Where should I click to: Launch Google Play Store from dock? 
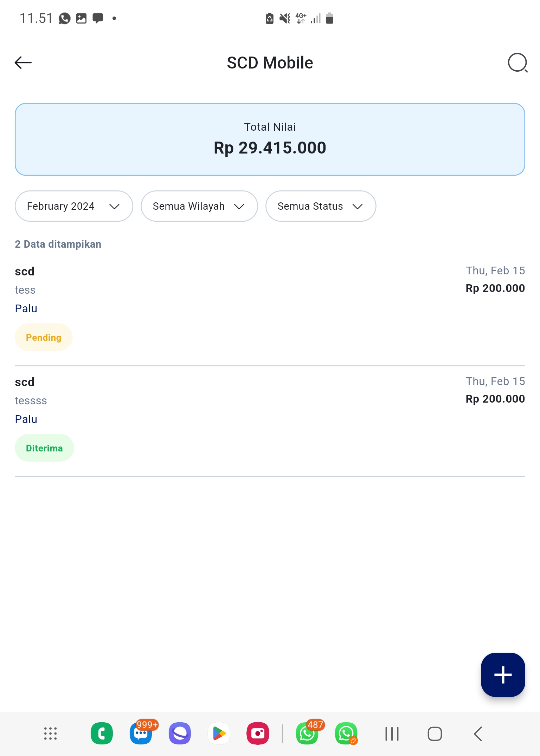219,734
